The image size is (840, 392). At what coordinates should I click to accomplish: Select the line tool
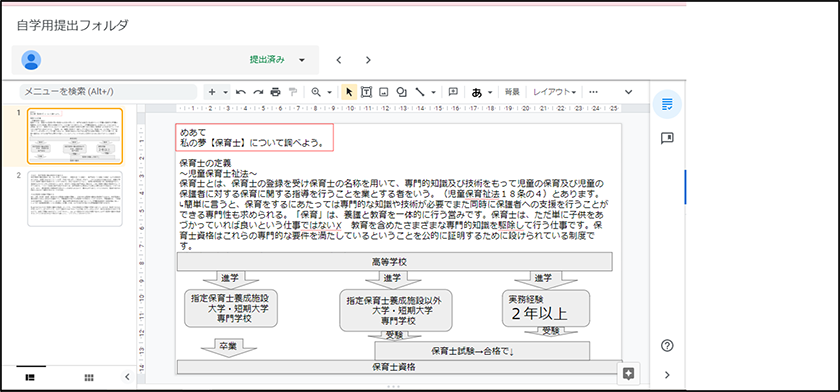[x=420, y=92]
